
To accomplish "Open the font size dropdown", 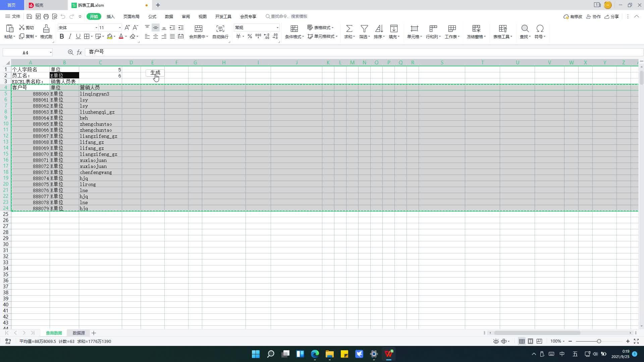I will tap(120, 27).
